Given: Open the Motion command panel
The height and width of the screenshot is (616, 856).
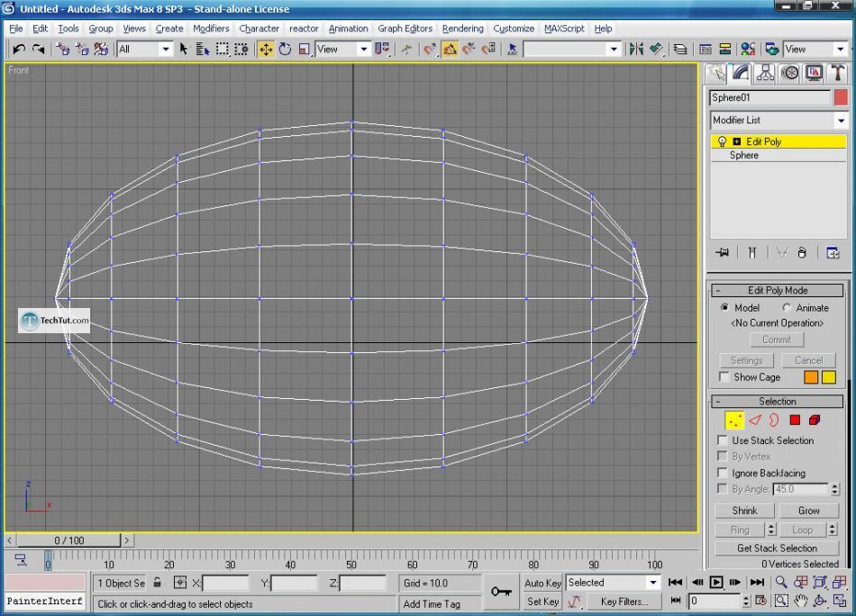Looking at the screenshot, I should 789,73.
